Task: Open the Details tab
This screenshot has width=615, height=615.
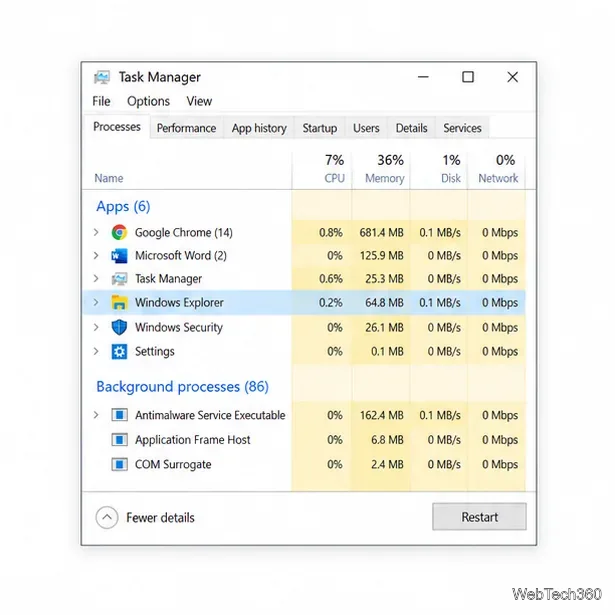Action: pyautogui.click(x=411, y=128)
